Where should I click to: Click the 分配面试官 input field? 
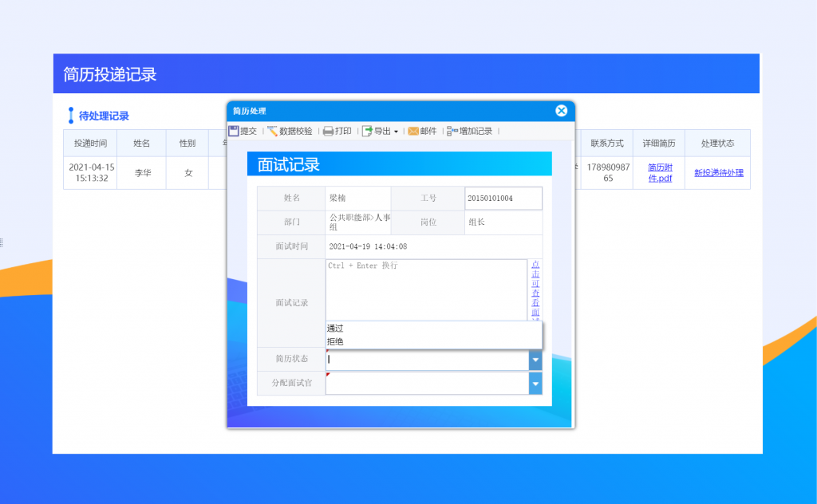coord(427,384)
